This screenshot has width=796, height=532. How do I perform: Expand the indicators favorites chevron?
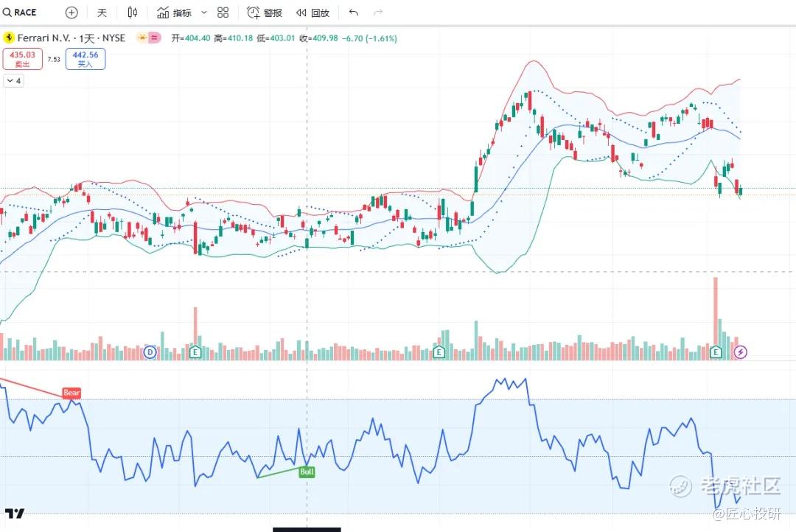tap(204, 13)
